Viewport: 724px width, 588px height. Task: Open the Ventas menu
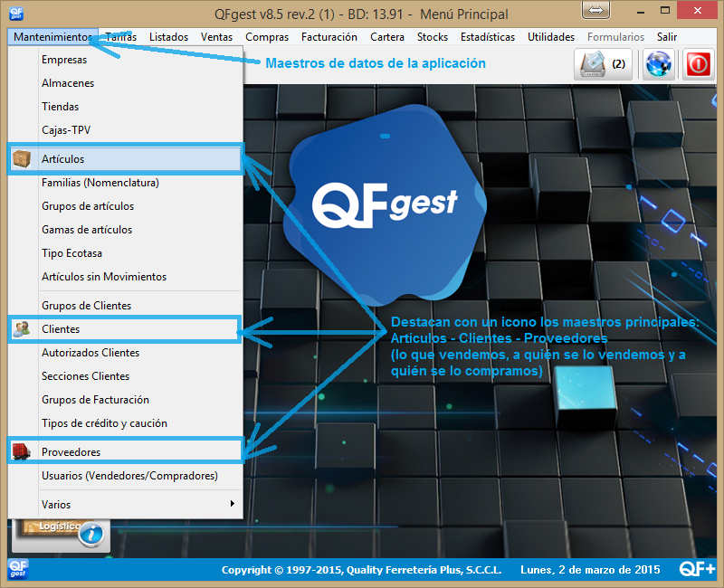[216, 37]
